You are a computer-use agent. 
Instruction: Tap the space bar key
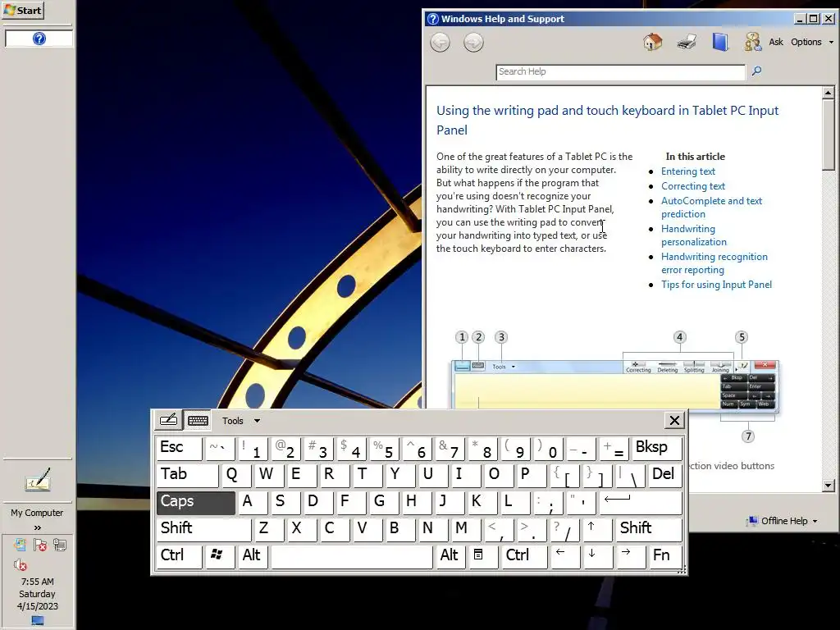click(351, 555)
